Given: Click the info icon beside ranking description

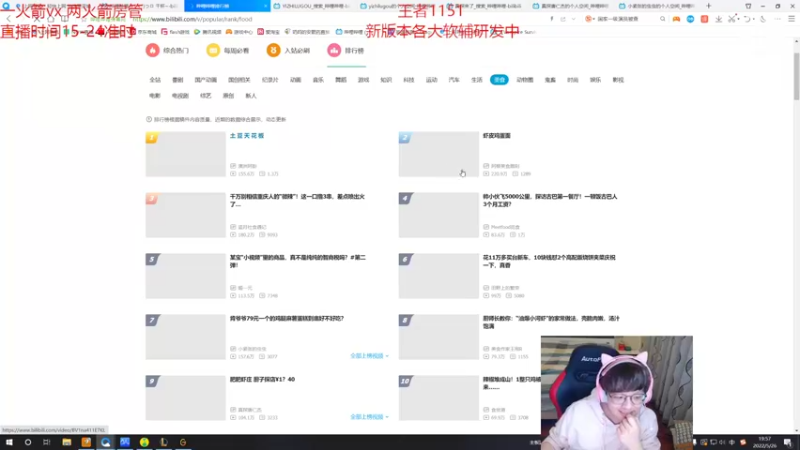Looking at the screenshot, I should pos(149,119).
